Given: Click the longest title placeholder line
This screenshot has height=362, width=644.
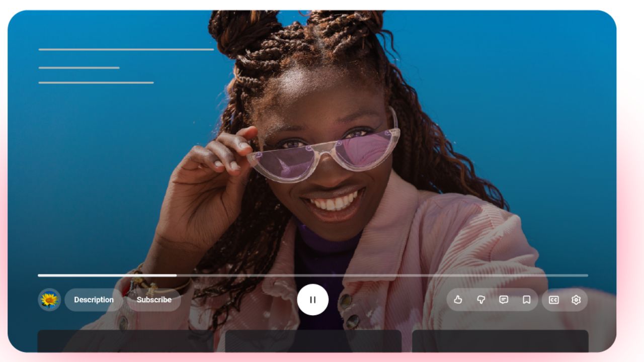Looking at the screenshot, I should [x=126, y=49].
